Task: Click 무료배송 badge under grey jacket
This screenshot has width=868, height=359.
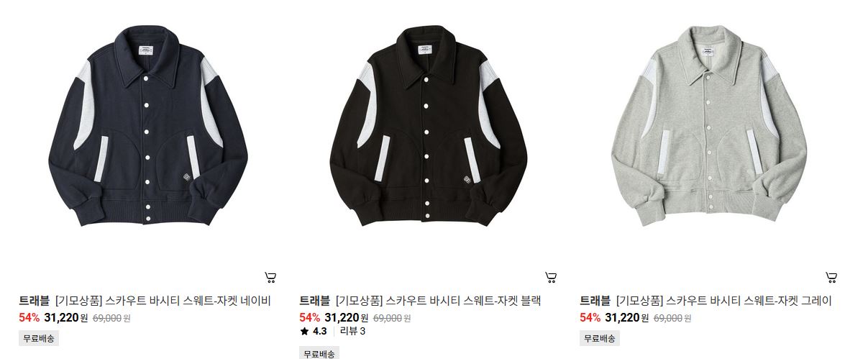Action: point(600,338)
